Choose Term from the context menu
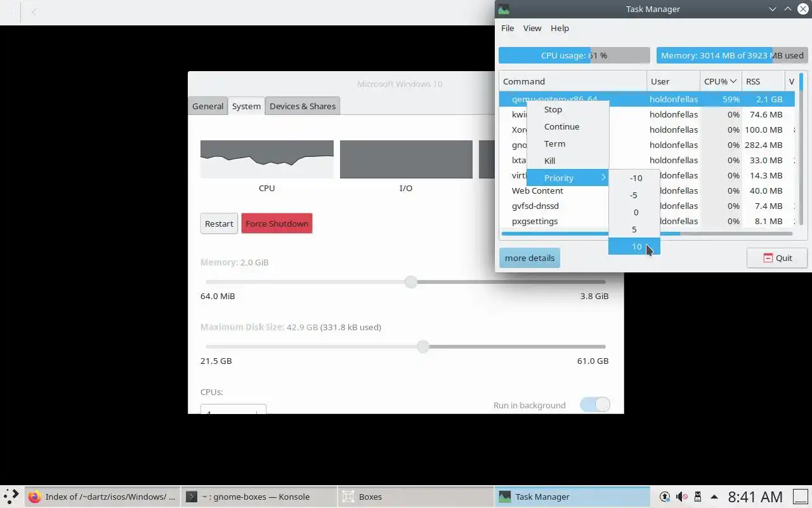812x508 pixels. (568, 144)
